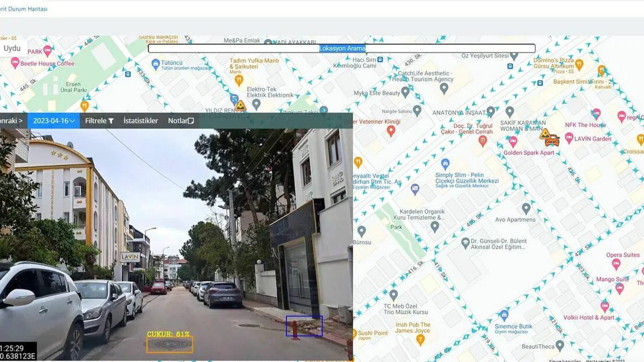Viewport: 644px width, 362px height.
Task: Click the orange car marker on map
Action: tap(552, 140)
